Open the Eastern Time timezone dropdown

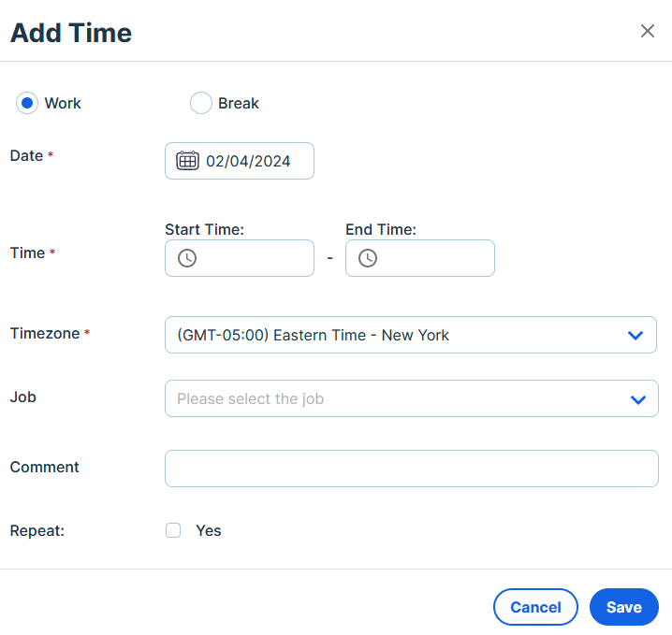411,335
